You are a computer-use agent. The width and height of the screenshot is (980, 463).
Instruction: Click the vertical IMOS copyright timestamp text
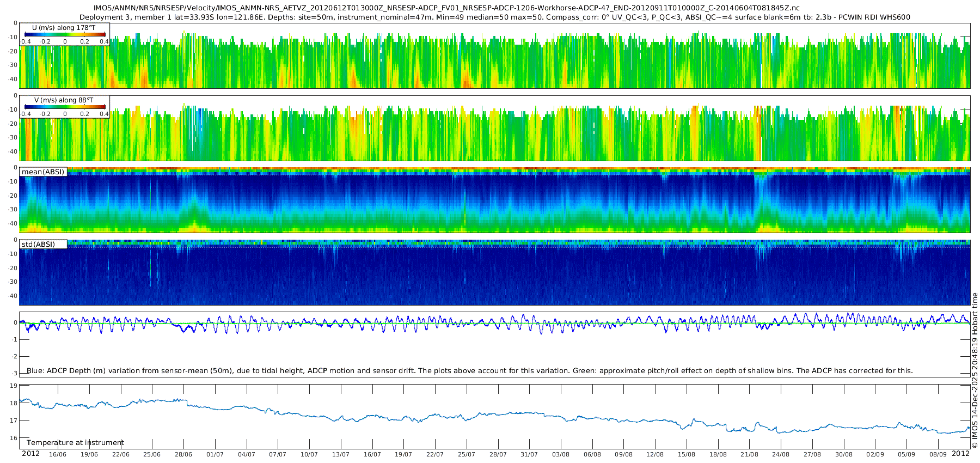(x=975, y=370)
